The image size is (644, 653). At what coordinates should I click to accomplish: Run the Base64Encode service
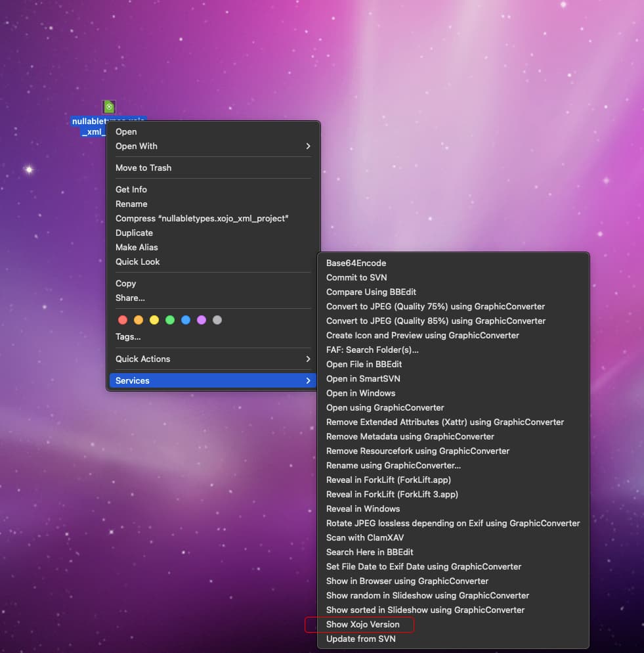[x=453, y=263]
